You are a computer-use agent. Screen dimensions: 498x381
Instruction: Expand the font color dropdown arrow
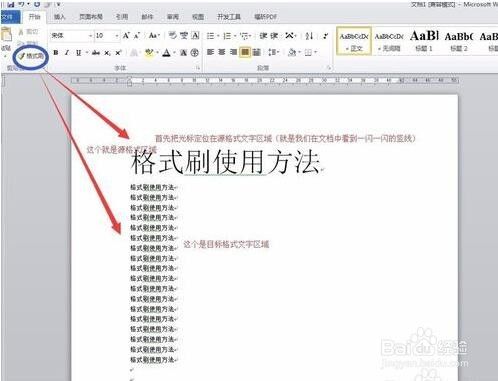tap(174, 53)
